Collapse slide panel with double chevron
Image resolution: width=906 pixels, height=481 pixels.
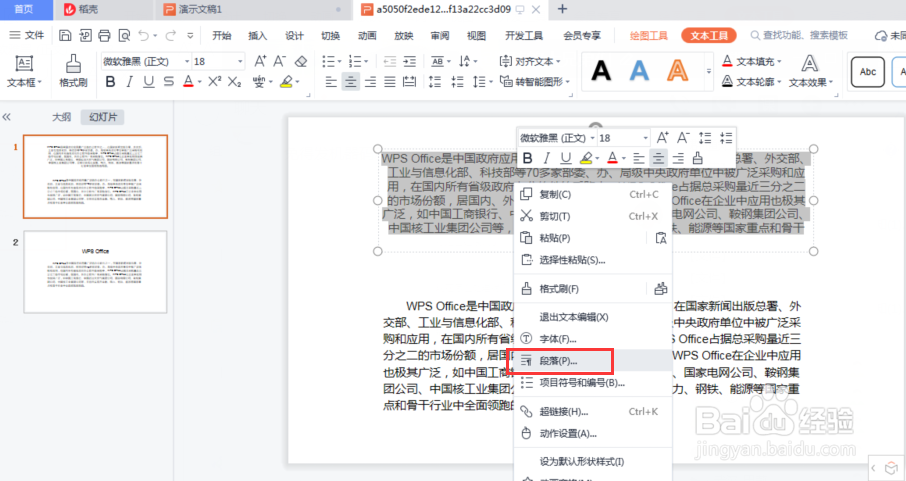point(7,117)
